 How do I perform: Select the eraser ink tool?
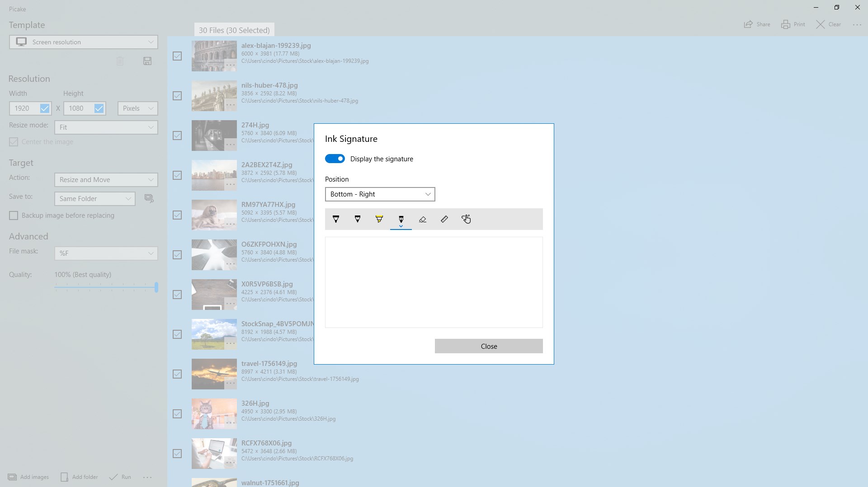point(423,219)
